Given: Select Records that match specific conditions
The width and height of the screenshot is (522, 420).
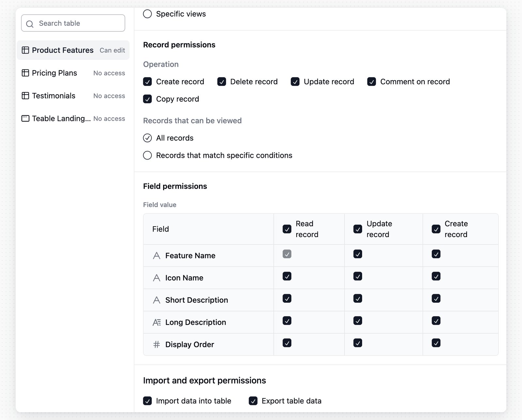Looking at the screenshot, I should coord(147,155).
